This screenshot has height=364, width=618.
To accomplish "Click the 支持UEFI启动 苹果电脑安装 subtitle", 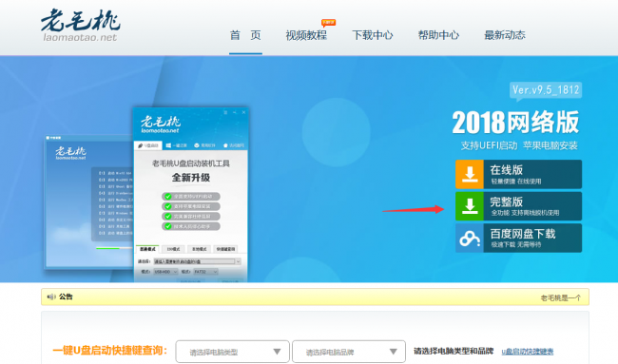I will 519,145.
